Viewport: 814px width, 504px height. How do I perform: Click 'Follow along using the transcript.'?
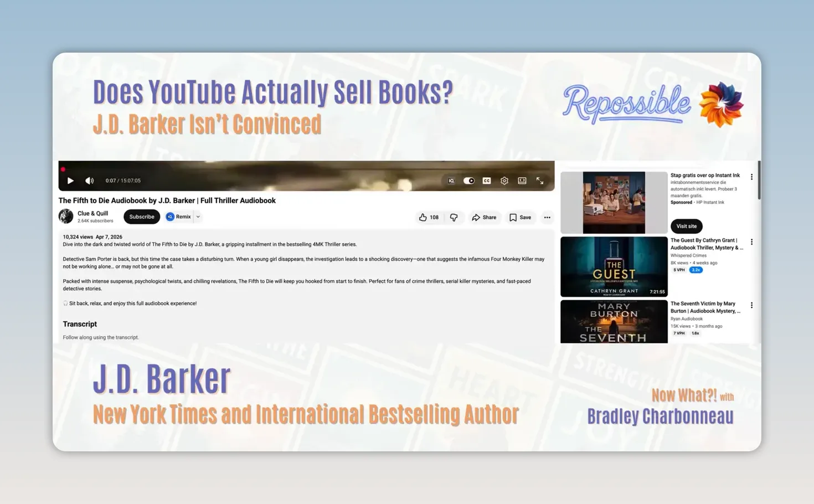101,337
